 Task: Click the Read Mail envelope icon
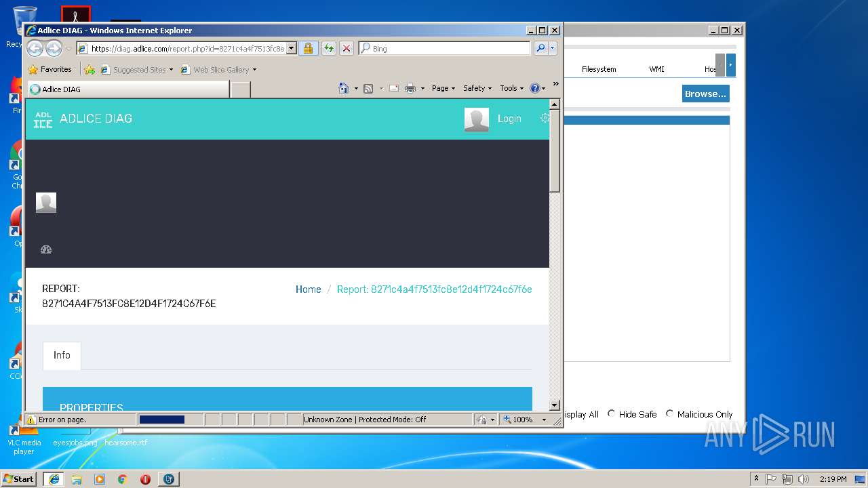click(393, 88)
